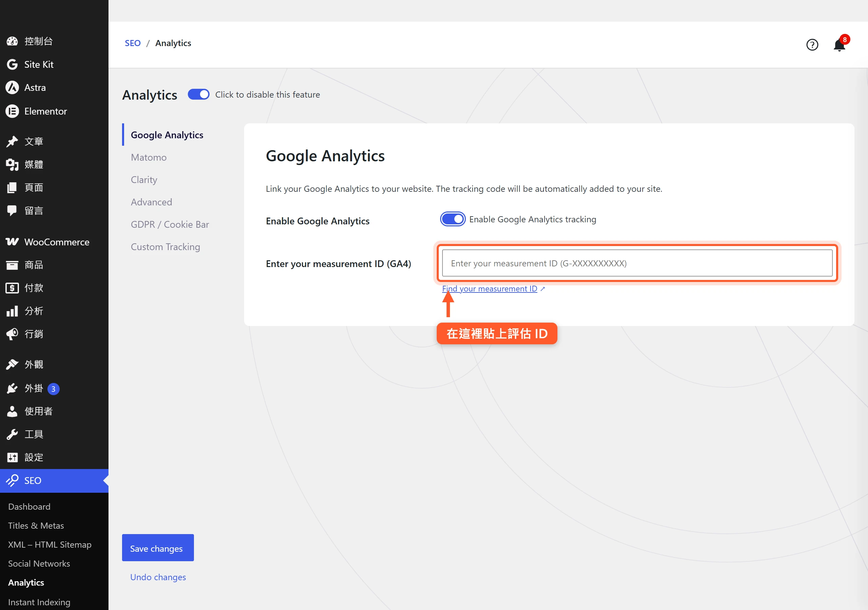Open Dashboard under the SEO menu

tap(29, 507)
